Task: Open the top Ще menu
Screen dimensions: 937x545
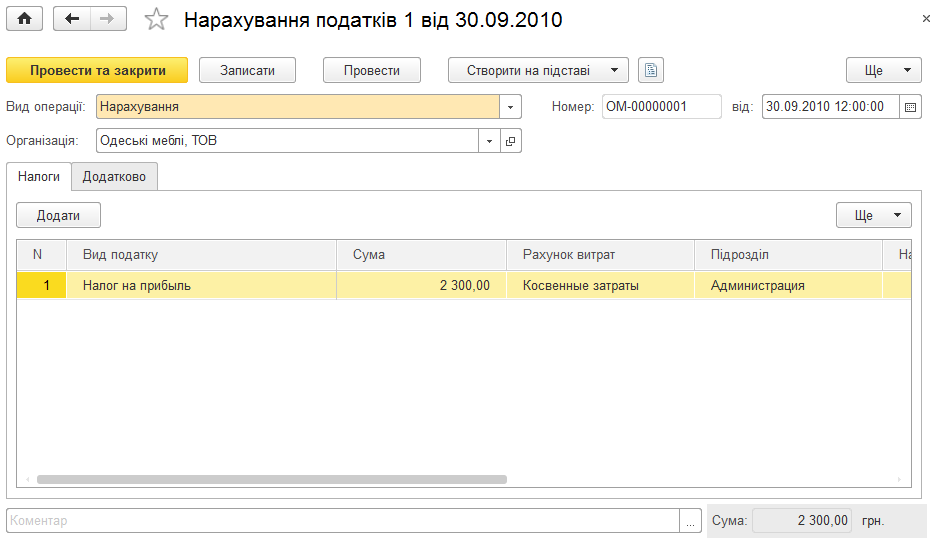Action: click(884, 70)
